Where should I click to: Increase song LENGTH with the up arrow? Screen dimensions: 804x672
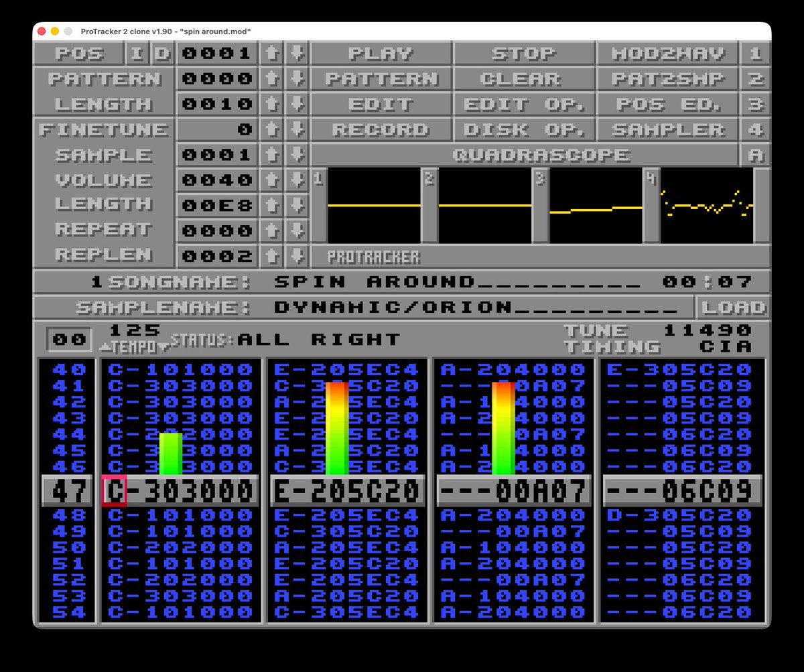tap(271, 105)
